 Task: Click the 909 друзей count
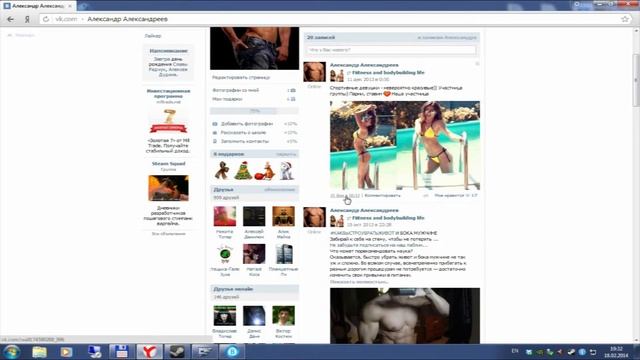point(226,198)
